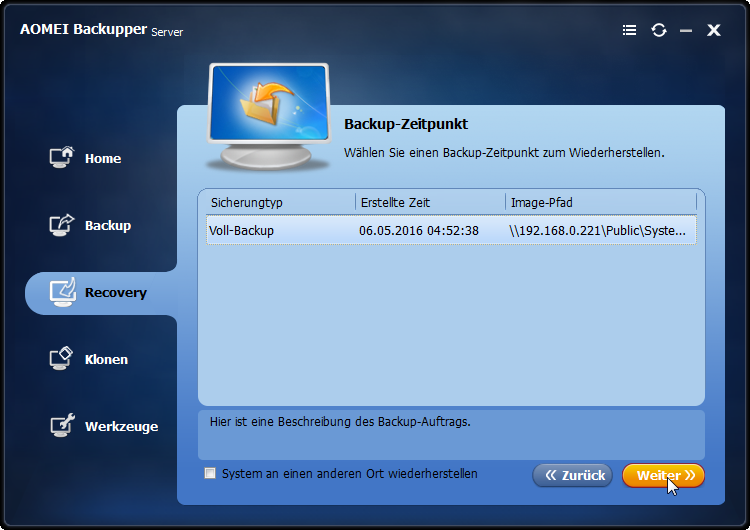Open the Werkzeuge tab label

pyautogui.click(x=121, y=427)
